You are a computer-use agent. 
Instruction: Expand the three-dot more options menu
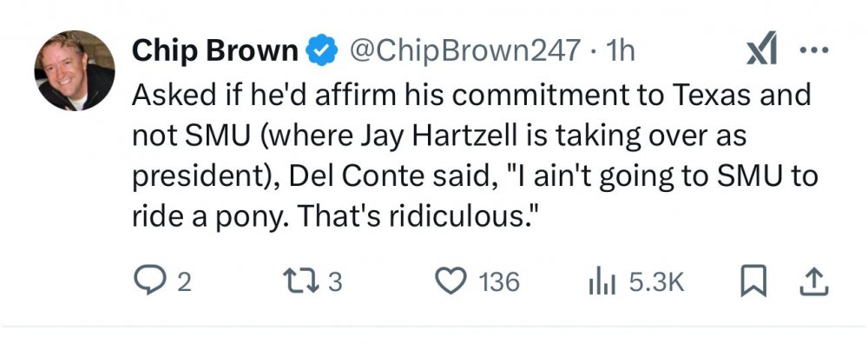(x=815, y=51)
